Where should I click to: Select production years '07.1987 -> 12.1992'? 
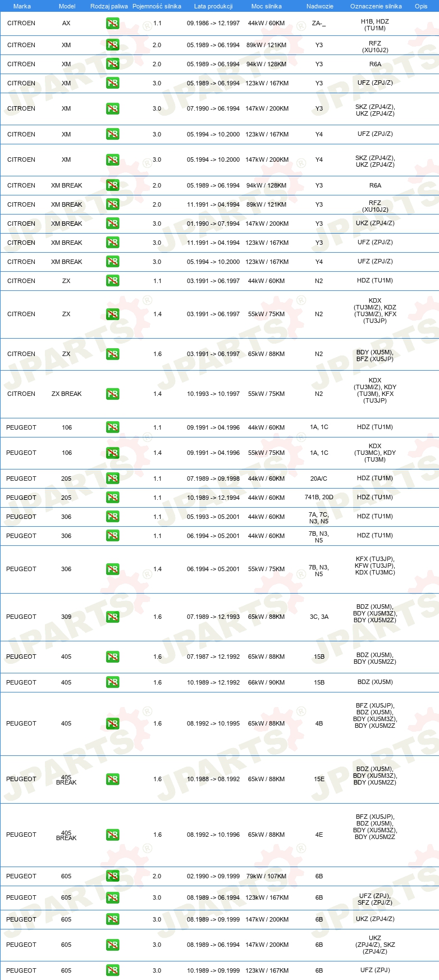pos(213,657)
